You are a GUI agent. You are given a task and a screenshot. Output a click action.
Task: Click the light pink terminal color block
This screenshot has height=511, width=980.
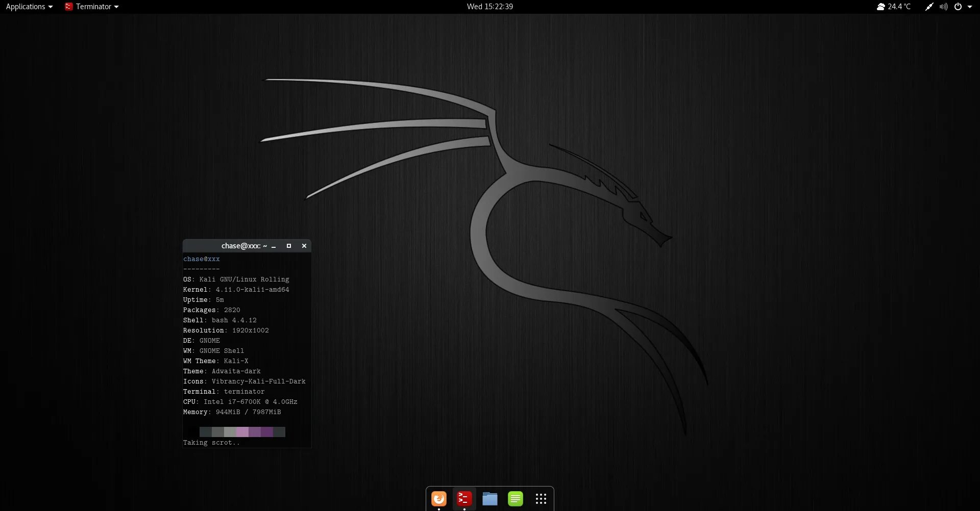tap(242, 432)
